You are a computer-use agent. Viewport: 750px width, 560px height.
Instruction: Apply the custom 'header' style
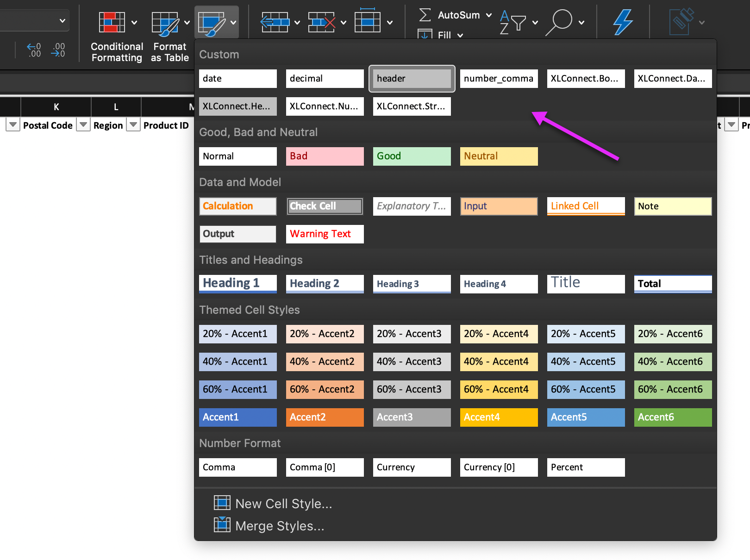tap(412, 79)
